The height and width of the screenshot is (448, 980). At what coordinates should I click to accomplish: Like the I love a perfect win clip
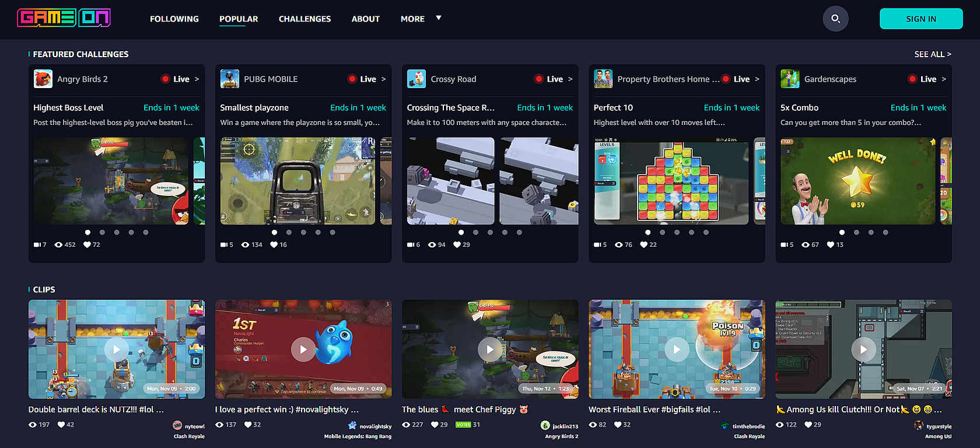[x=248, y=425]
